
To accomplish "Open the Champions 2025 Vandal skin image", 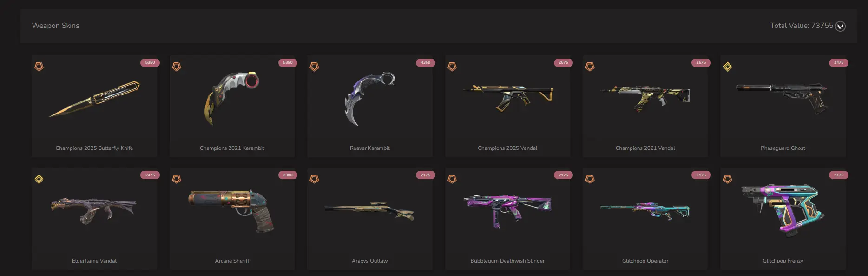I will tap(507, 98).
